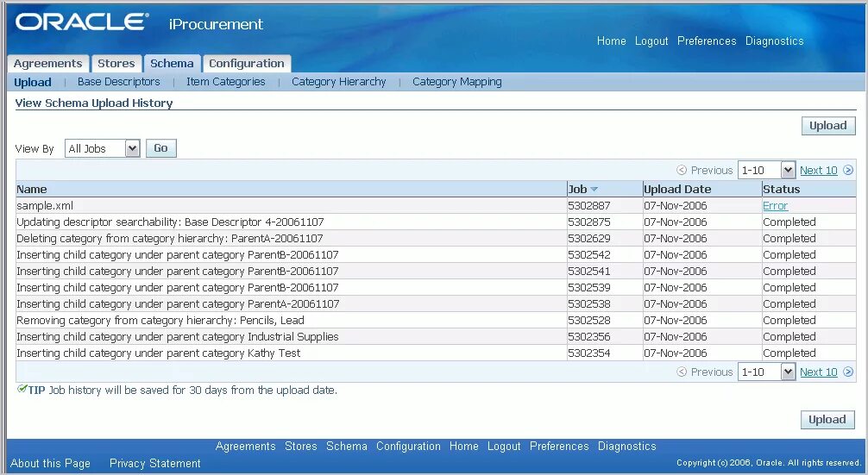
Task: Click Configuration in the footer
Action: coord(408,447)
